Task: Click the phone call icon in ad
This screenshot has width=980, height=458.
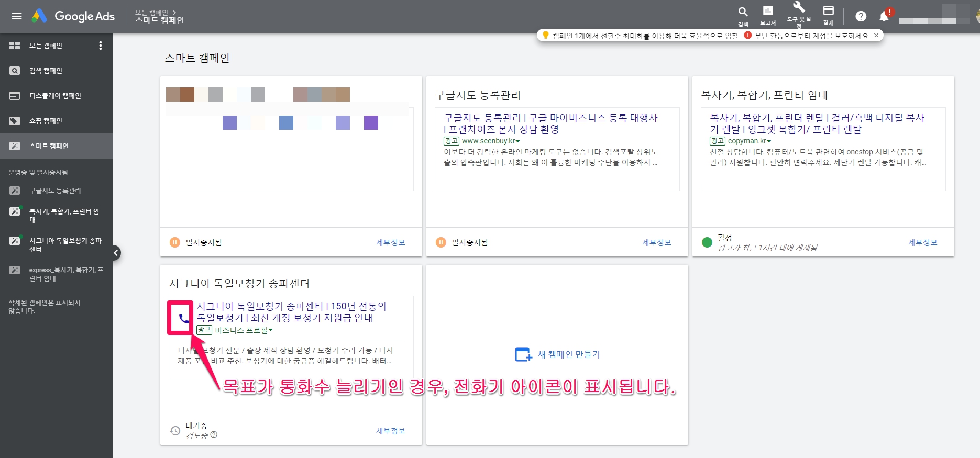Action: tap(183, 318)
